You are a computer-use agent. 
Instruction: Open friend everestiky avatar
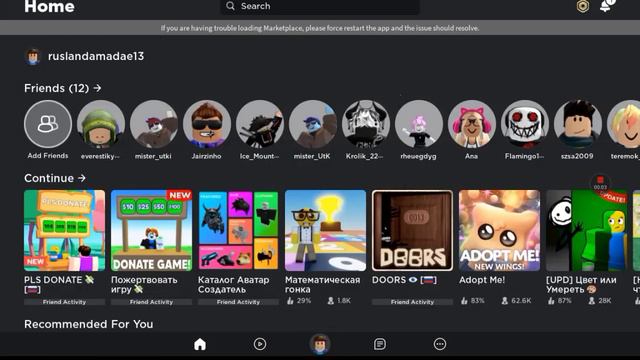(x=101, y=124)
